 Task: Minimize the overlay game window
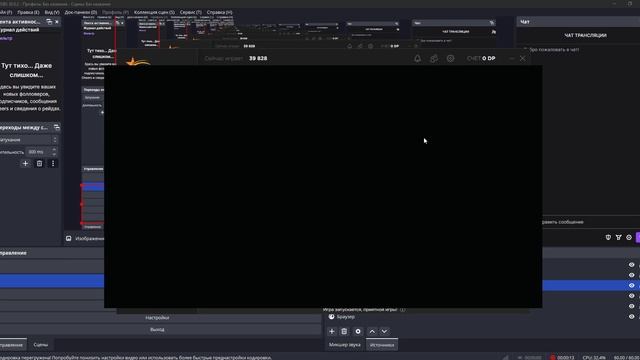pyautogui.click(x=511, y=58)
